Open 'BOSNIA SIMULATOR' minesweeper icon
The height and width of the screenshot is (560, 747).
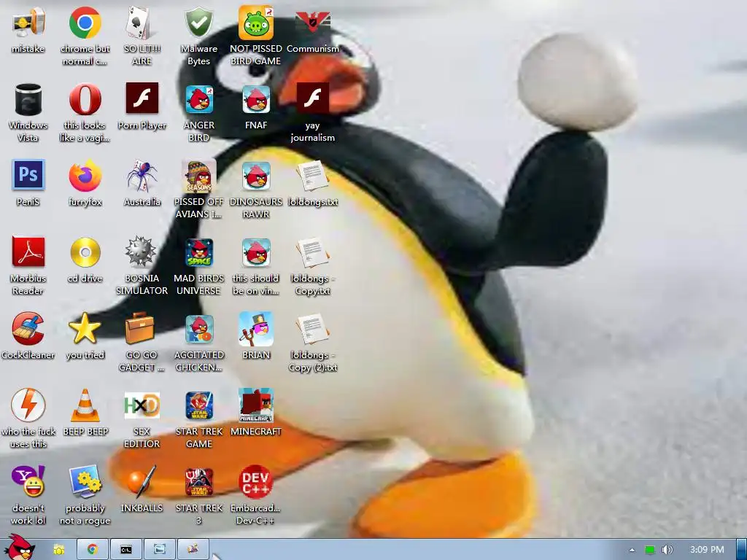[x=142, y=252]
